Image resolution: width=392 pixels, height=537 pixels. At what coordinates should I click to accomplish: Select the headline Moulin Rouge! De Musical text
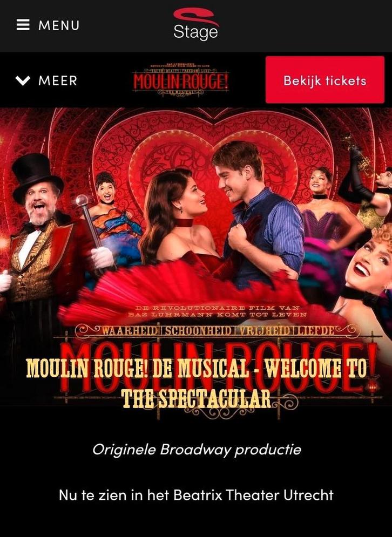click(x=197, y=368)
